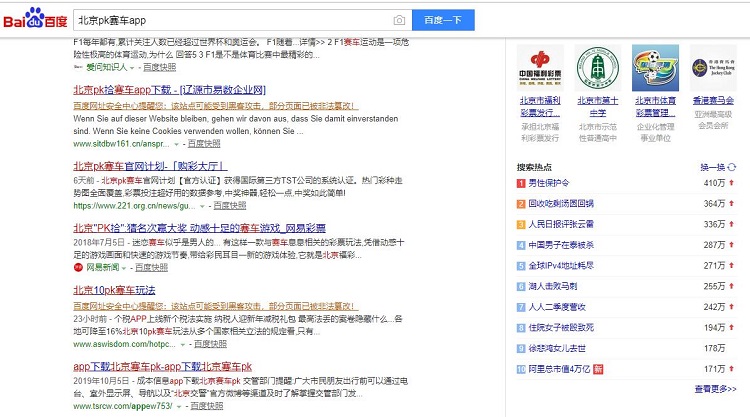
Task: Click the 爱问知识人 source link
Action: click(x=106, y=67)
